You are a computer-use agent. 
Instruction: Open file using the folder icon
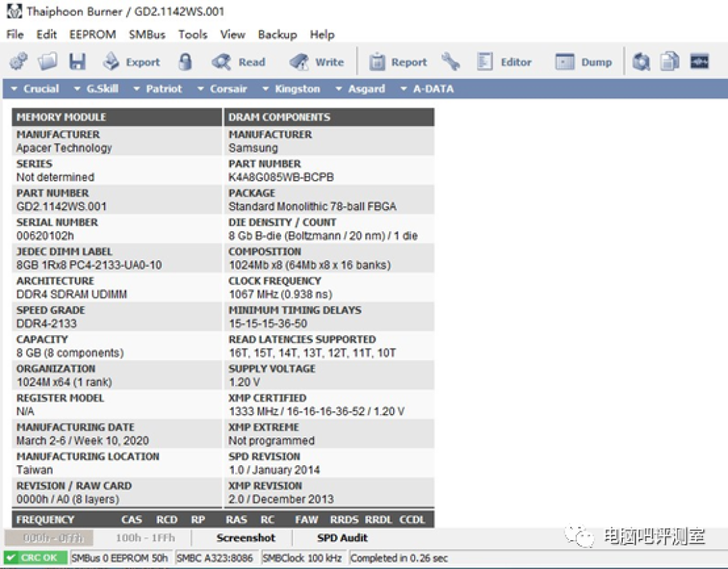click(x=48, y=61)
